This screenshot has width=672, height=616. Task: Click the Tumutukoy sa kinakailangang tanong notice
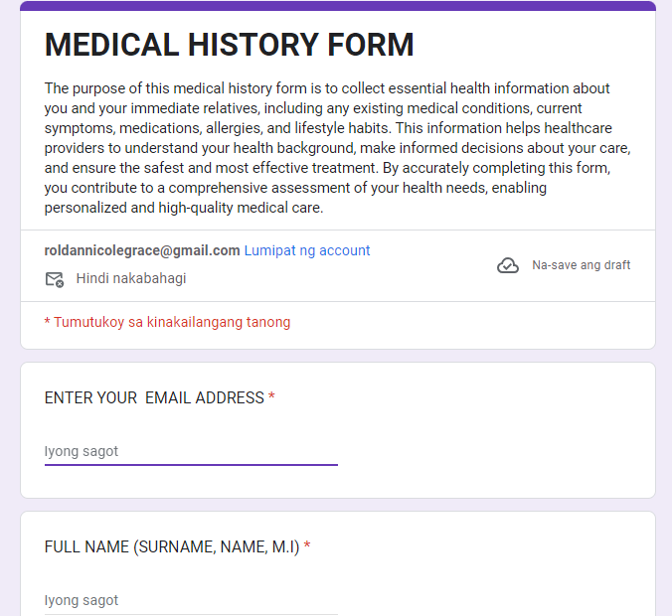pos(167,322)
